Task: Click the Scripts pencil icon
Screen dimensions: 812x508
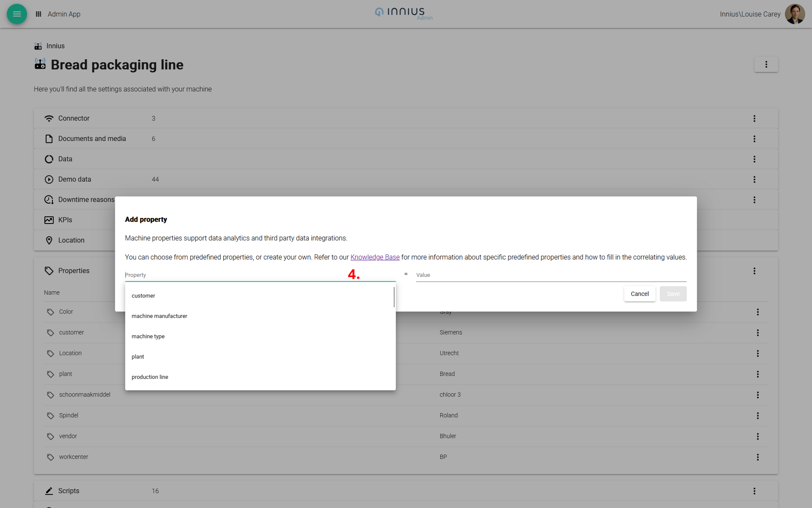Action: click(x=49, y=491)
